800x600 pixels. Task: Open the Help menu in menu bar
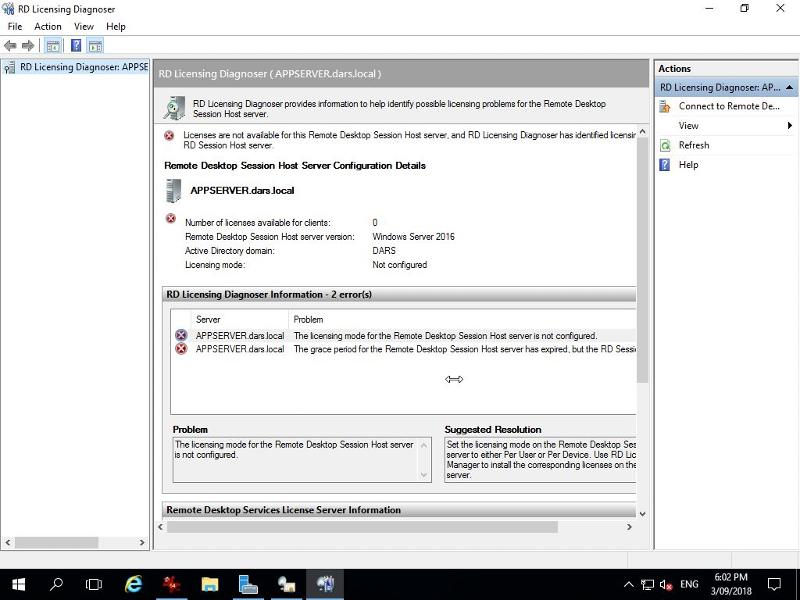[x=116, y=27]
